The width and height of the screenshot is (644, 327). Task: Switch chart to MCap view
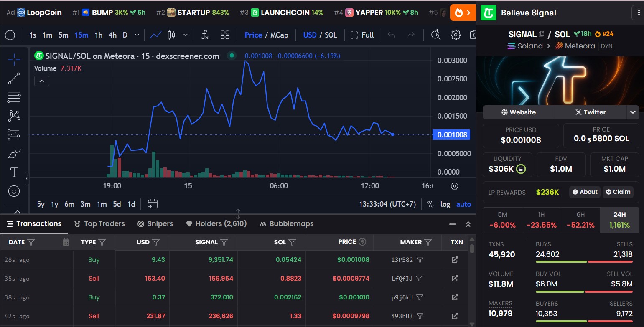279,35
